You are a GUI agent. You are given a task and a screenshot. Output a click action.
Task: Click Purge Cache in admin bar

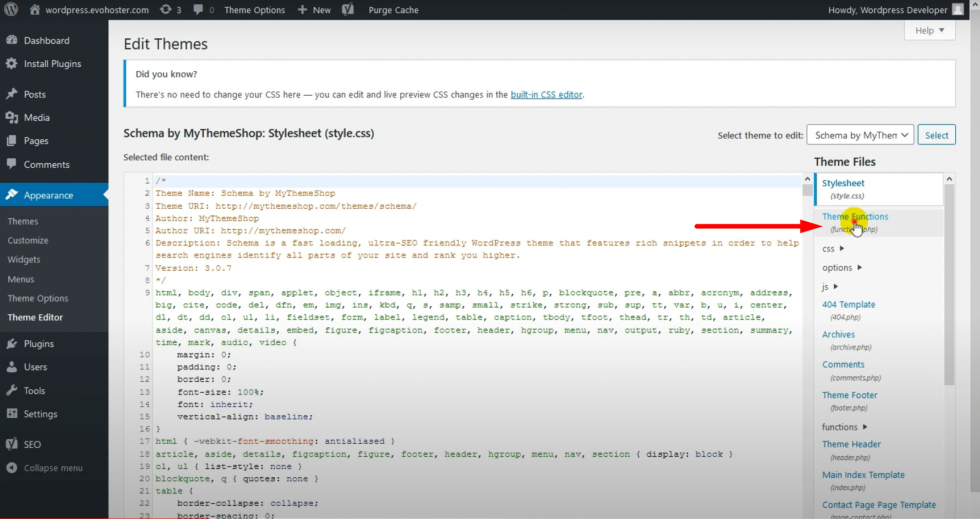pyautogui.click(x=394, y=10)
